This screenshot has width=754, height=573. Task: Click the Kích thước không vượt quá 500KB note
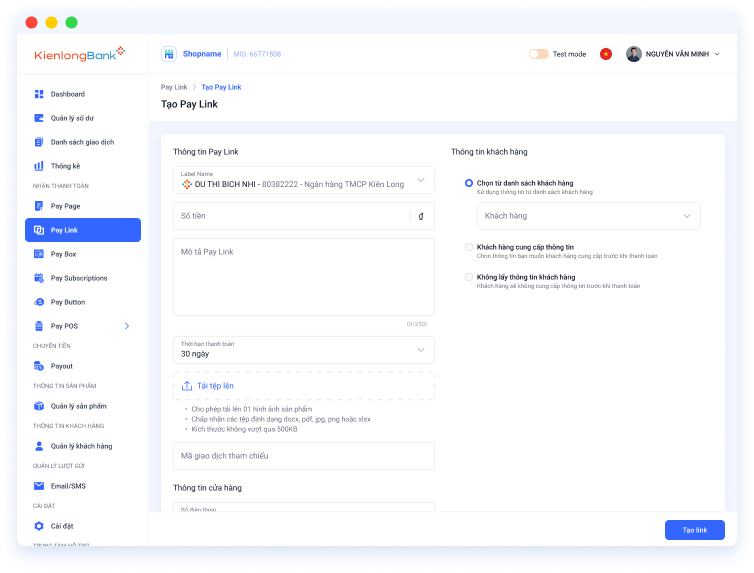pos(244,429)
